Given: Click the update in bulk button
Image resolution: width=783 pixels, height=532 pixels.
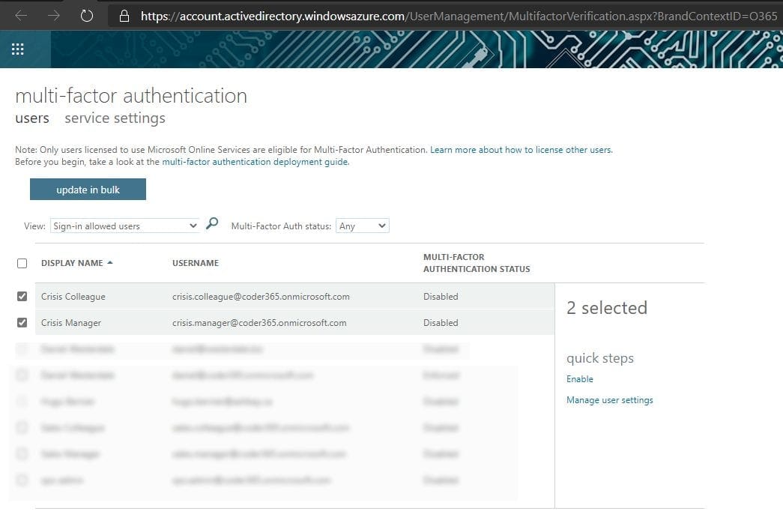Looking at the screenshot, I should click(x=88, y=190).
